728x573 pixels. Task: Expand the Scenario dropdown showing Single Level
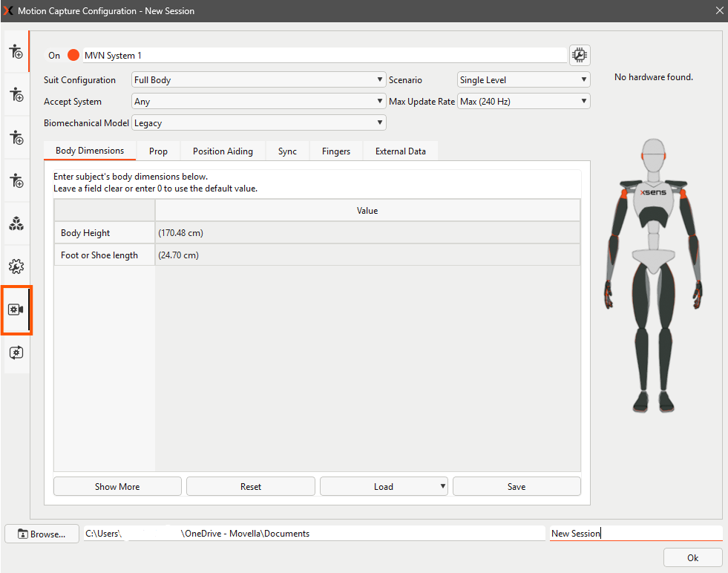click(523, 80)
